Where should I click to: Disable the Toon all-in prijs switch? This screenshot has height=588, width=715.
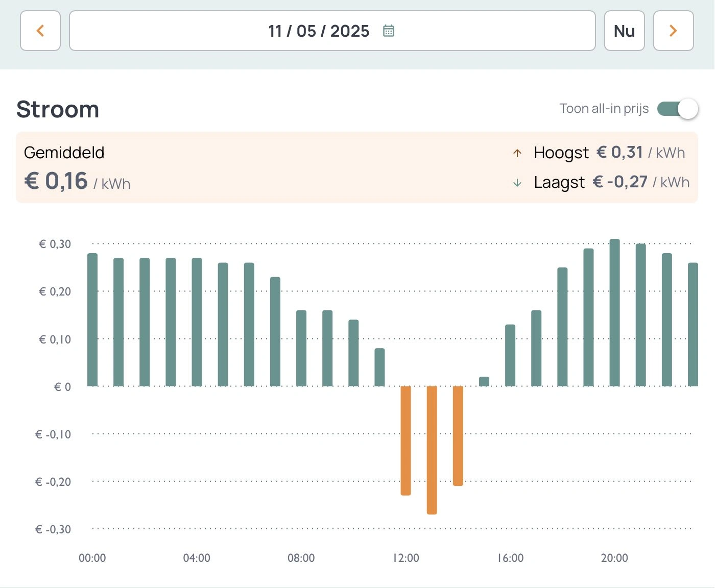point(675,109)
